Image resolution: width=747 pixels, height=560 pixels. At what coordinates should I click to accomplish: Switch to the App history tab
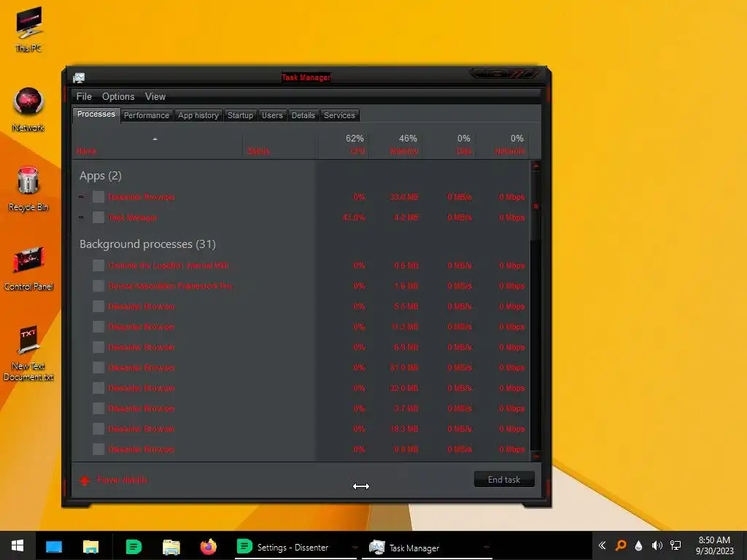(x=198, y=115)
